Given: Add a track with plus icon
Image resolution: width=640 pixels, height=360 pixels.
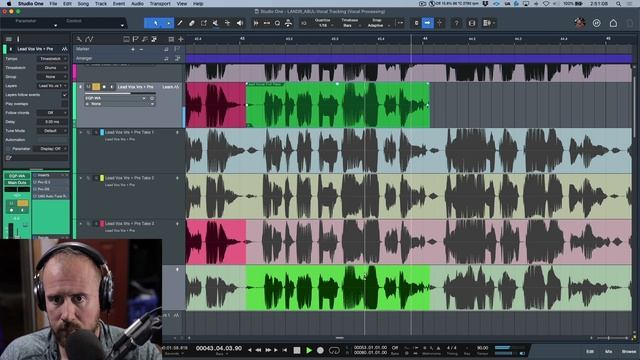Looking at the screenshot, I should pos(180,39).
